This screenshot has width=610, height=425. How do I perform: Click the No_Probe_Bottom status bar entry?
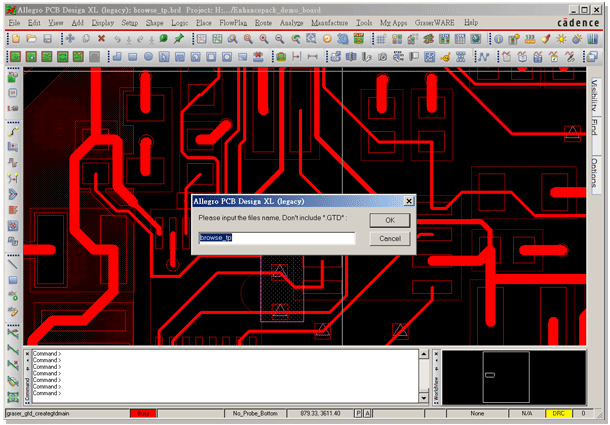[255, 413]
